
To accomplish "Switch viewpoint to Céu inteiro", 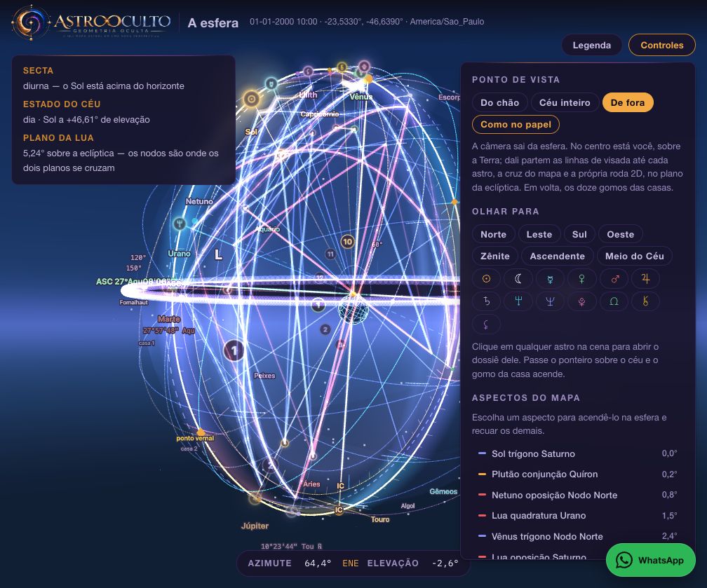I will tap(565, 103).
